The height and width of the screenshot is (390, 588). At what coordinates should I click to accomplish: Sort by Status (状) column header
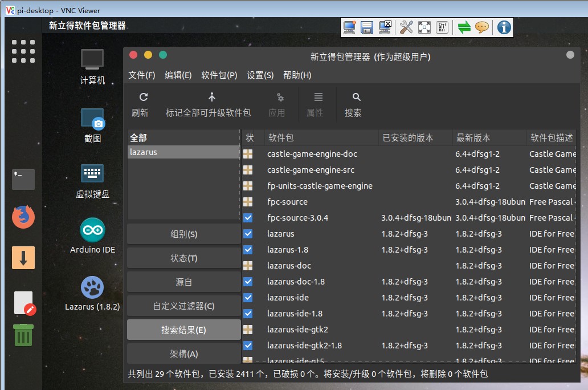click(254, 138)
